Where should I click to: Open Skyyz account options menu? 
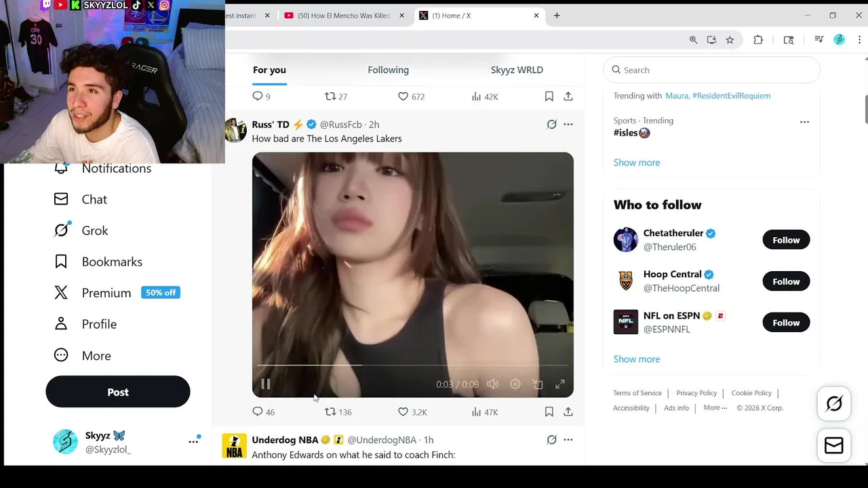(x=193, y=441)
